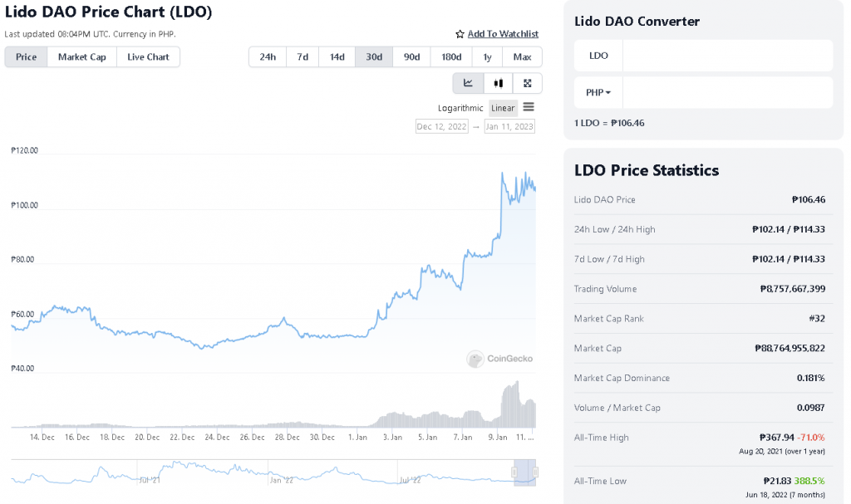The height and width of the screenshot is (504, 851).
Task: Enable Linear scale
Action: [503, 108]
